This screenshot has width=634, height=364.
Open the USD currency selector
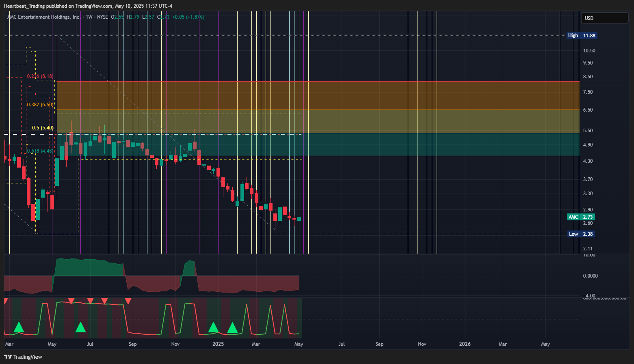click(605, 18)
